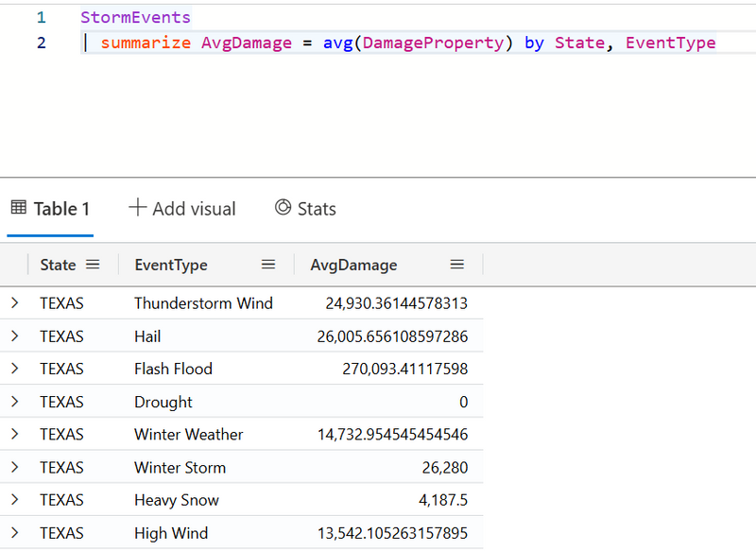Click StormEvents on query line 1

[135, 17]
